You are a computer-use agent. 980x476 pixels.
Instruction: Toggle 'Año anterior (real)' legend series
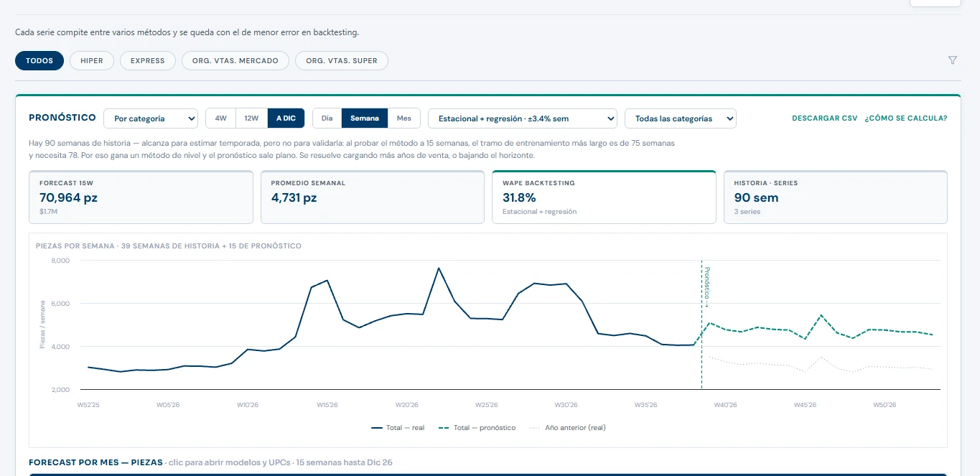[567, 428]
